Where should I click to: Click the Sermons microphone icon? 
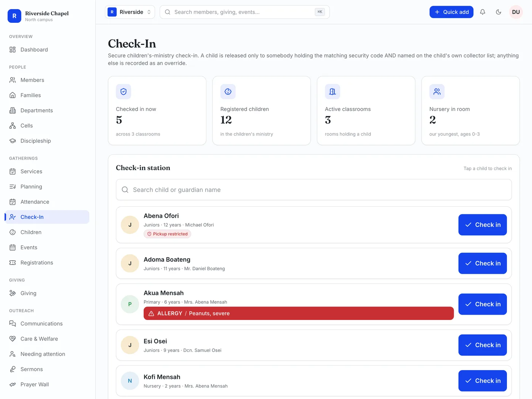click(x=13, y=369)
